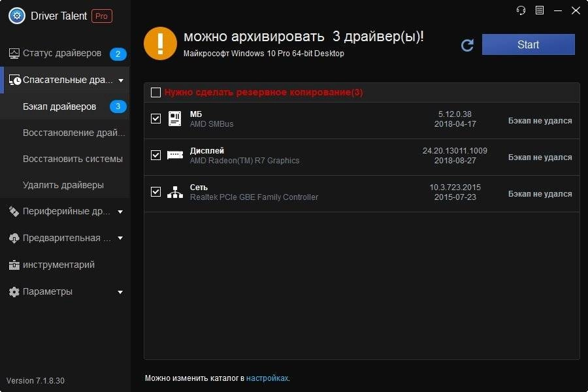The width and height of the screenshot is (588, 392).
Task: Open the настройках settings link
Action: point(267,378)
